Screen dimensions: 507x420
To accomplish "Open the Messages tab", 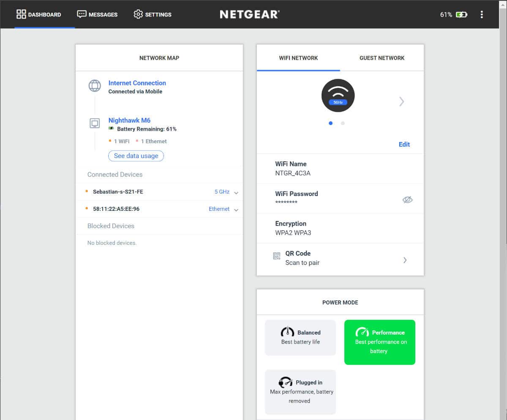I will tap(97, 14).
